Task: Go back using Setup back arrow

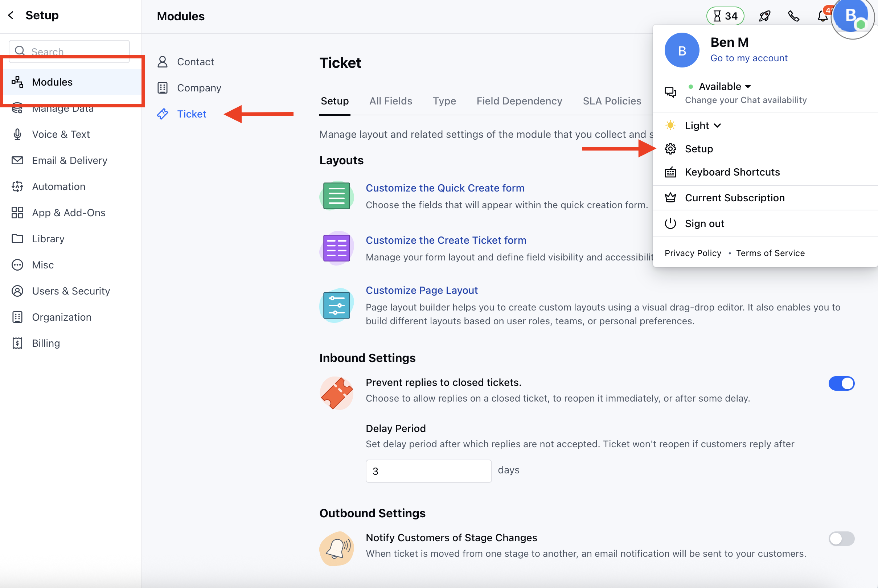Action: coord(11,15)
